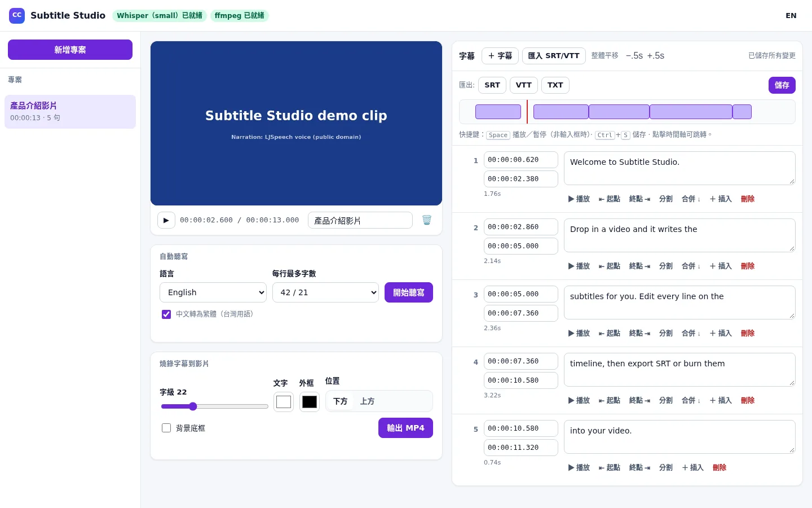The image size is (812, 508).
Task: Export subtitles as VTT
Action: click(x=524, y=85)
